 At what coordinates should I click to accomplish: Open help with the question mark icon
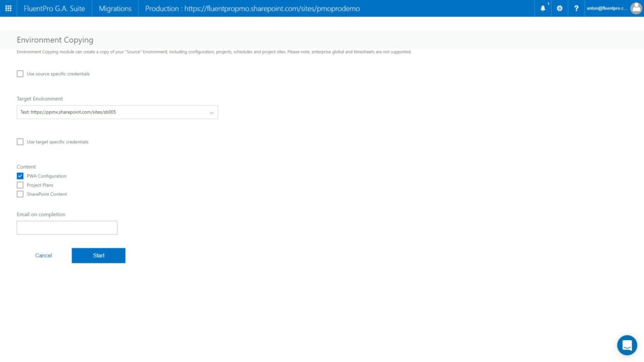click(x=576, y=8)
